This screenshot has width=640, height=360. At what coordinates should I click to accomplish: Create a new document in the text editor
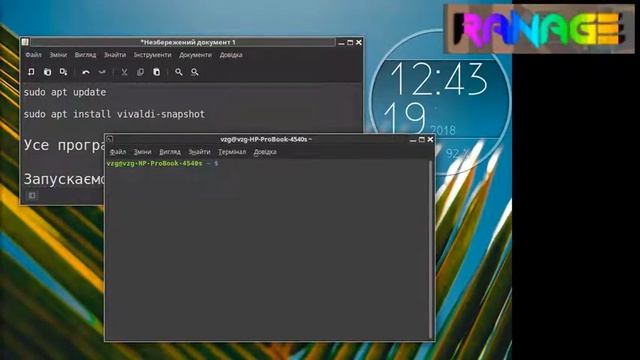31,72
